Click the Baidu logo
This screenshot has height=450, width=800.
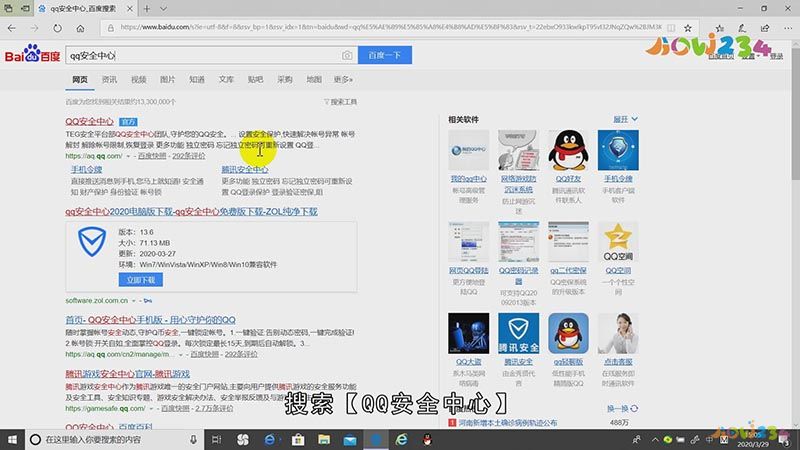(x=32, y=54)
